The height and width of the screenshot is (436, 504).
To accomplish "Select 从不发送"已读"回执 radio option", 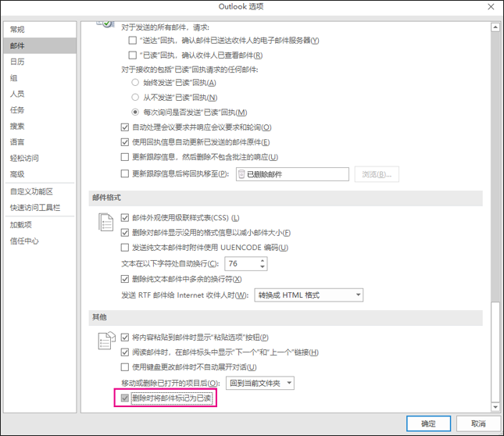I will [135, 98].
